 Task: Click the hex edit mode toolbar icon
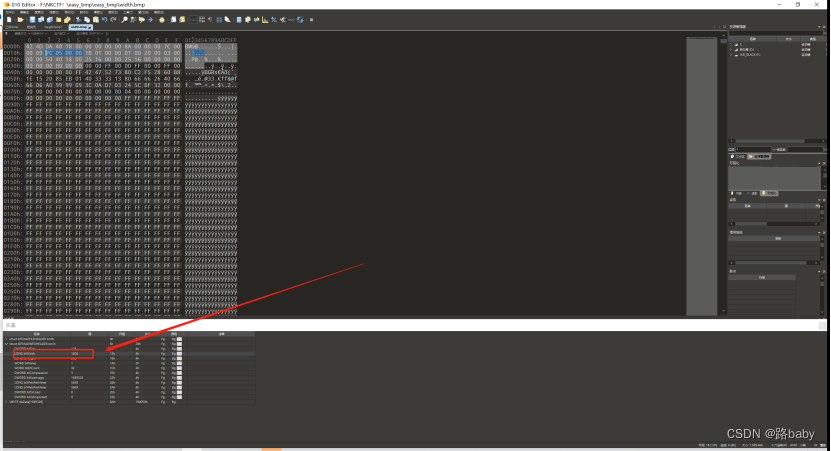click(x=193, y=20)
